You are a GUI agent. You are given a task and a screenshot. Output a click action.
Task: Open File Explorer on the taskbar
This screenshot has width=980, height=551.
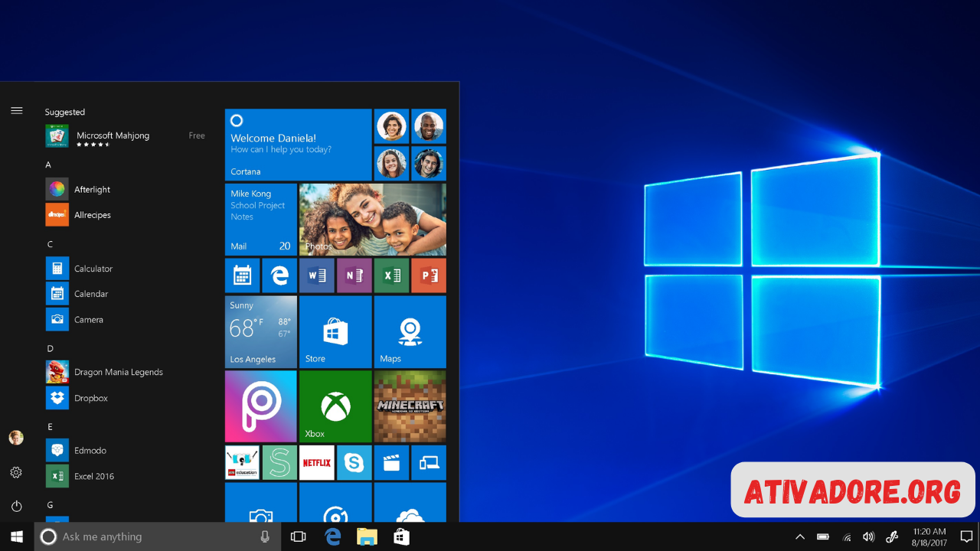coord(367,536)
